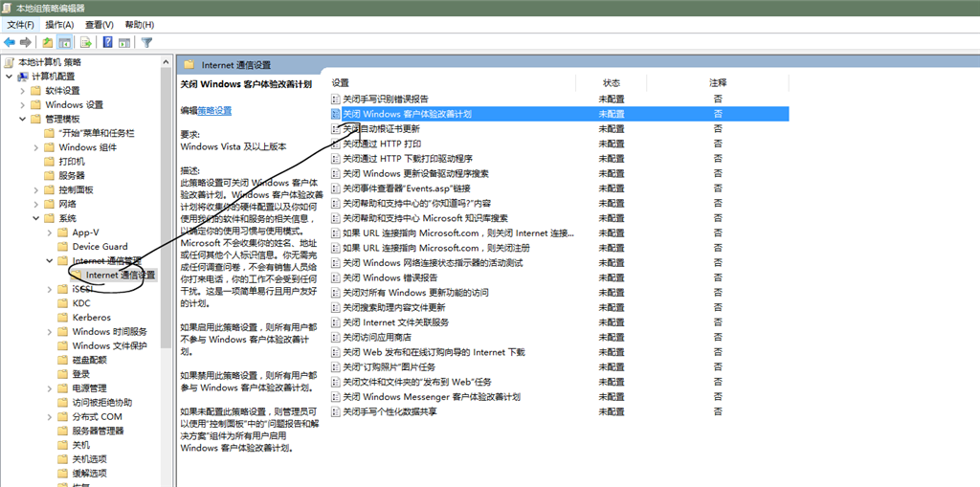Screen dimensions: 980x487
Task: Click policy icon for 关闭手写个性化数据共享
Action: [x=336, y=411]
